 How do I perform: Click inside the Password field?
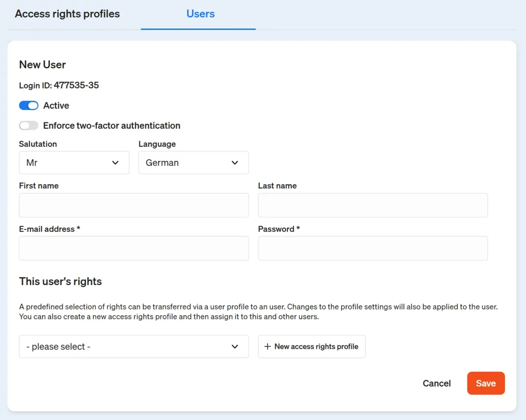[x=373, y=248]
